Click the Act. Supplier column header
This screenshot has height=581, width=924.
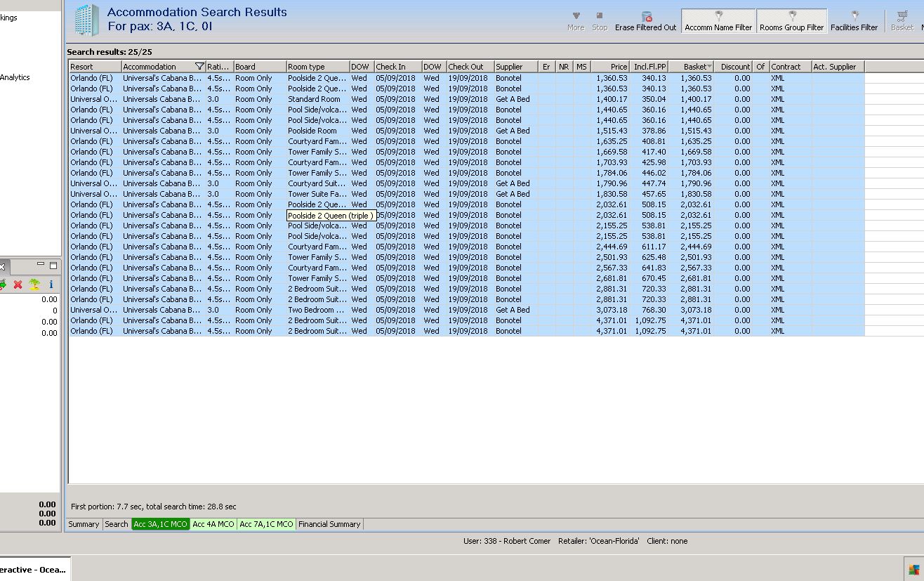coord(838,67)
